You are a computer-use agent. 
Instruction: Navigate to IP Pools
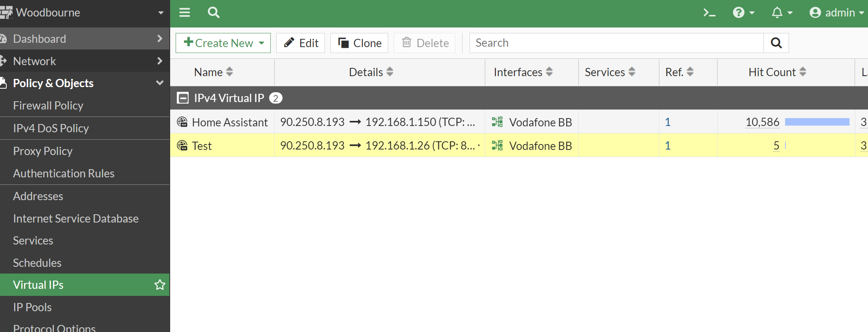pos(32,307)
